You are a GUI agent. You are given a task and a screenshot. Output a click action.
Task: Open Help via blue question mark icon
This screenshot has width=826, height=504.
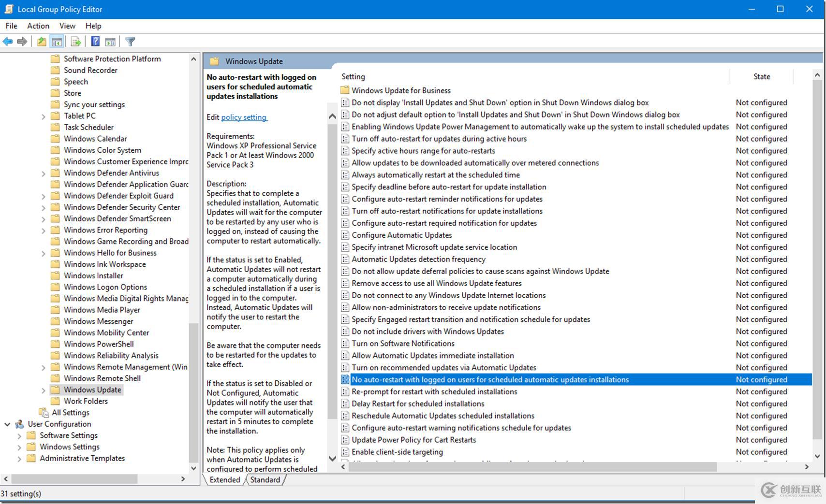tap(95, 42)
